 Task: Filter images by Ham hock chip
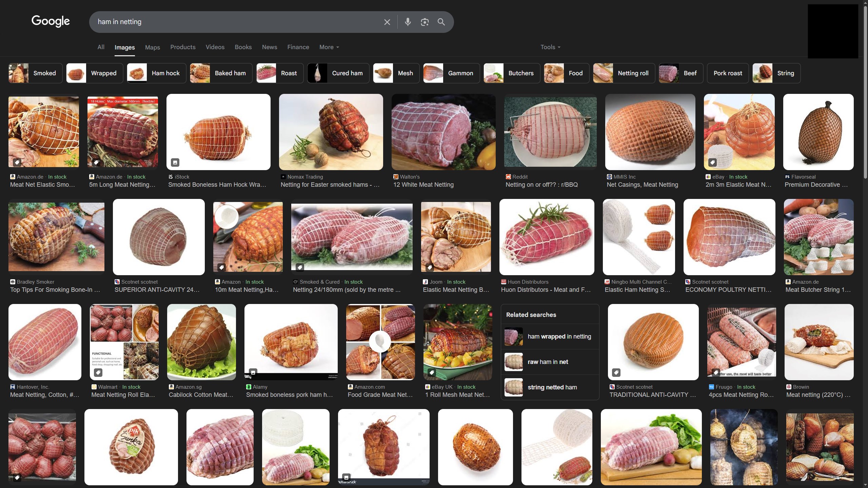[x=157, y=73]
